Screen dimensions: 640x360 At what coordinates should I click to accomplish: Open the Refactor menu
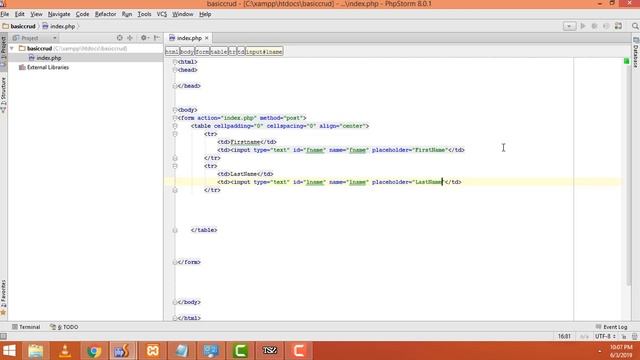(105, 14)
